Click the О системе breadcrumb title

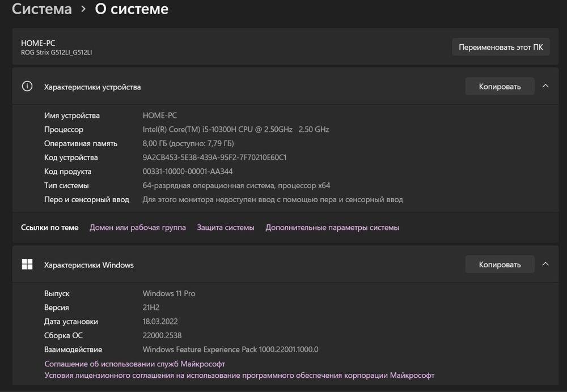tap(132, 9)
